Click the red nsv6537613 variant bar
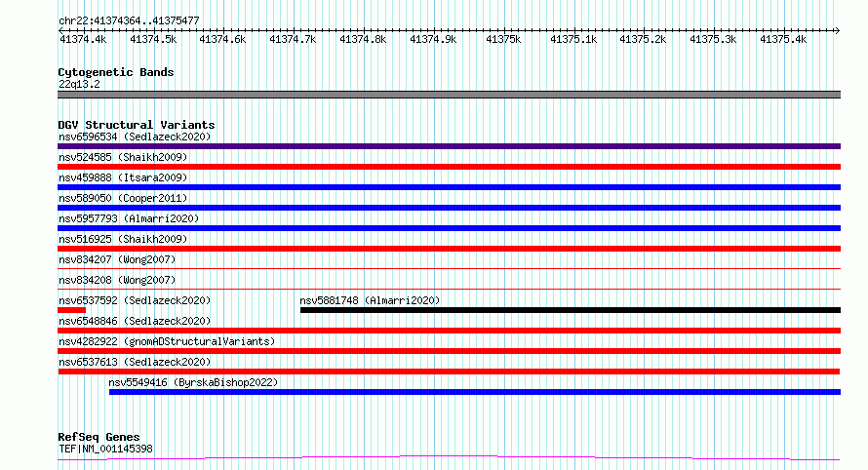This screenshot has width=868, height=470. (x=449, y=372)
